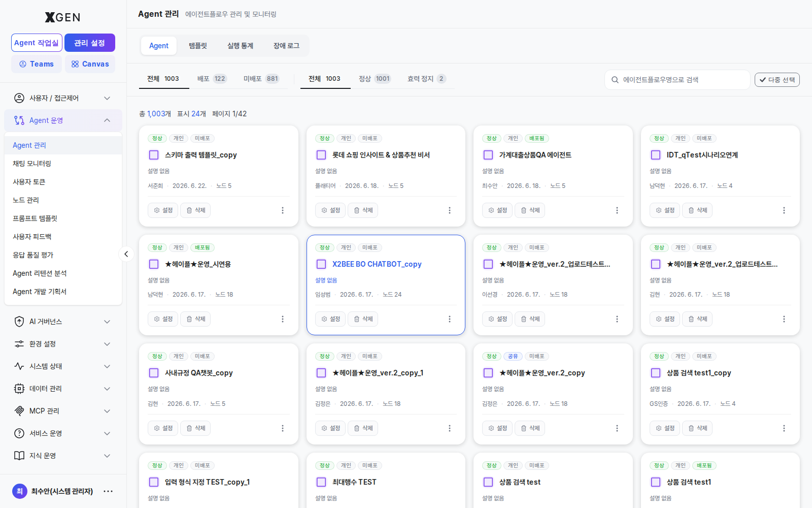The image size is (812, 508).
Task: Open the Teams view
Action: [x=37, y=64]
